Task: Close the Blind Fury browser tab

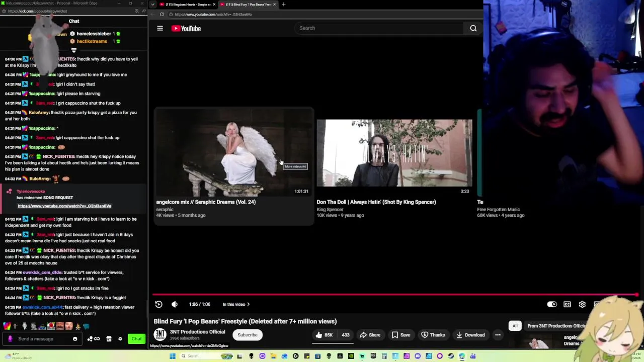Action: point(274,5)
